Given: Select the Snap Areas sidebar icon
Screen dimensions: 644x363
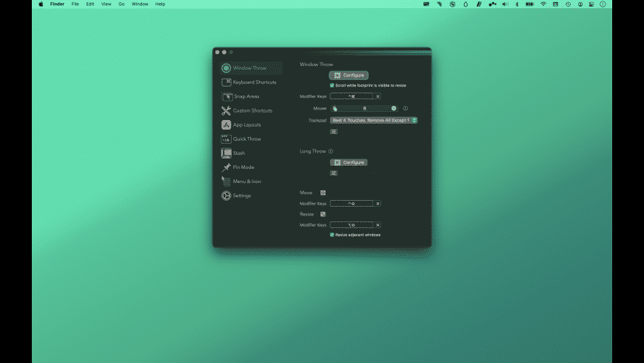Looking at the screenshot, I should coord(227,96).
